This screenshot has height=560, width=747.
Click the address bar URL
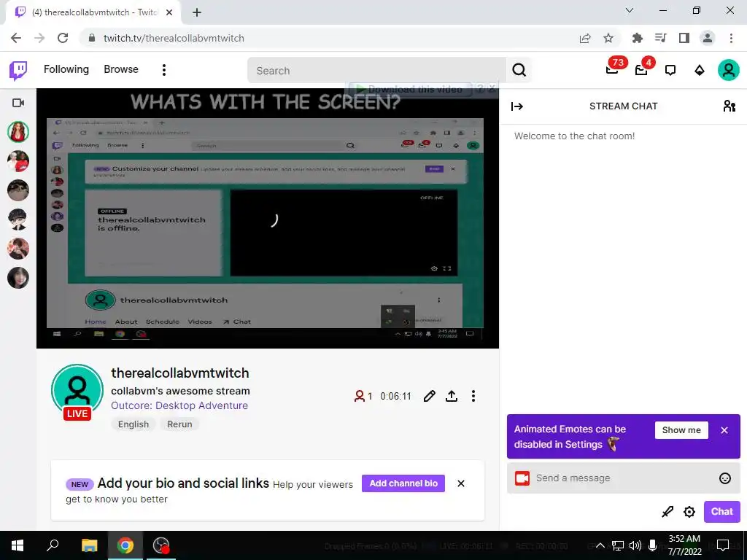[174, 38]
